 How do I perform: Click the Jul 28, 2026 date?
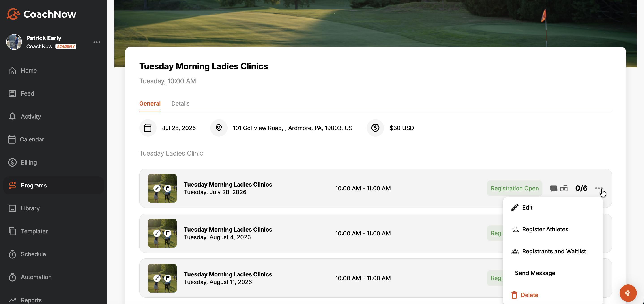(x=179, y=128)
